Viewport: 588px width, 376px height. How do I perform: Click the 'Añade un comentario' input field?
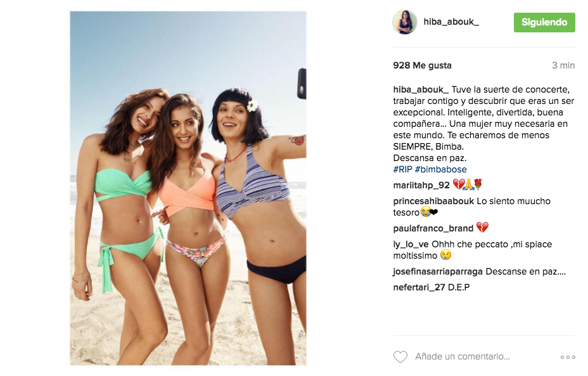[x=463, y=356]
